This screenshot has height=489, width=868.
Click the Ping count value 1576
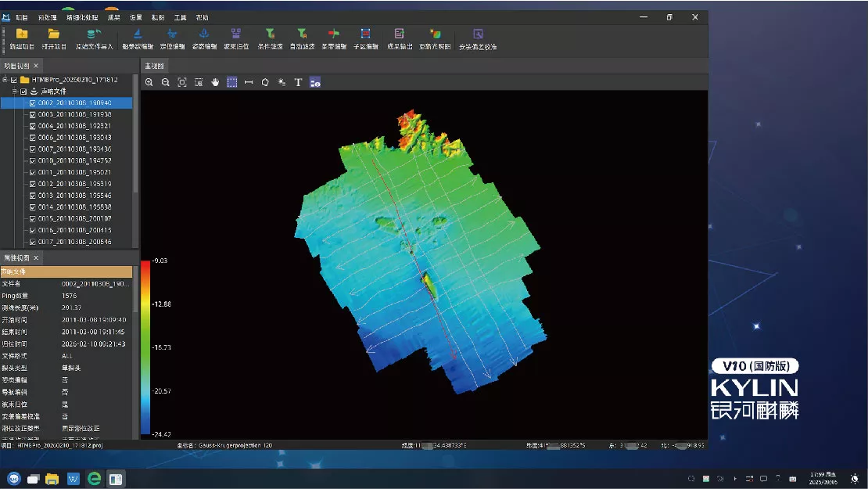tap(69, 296)
